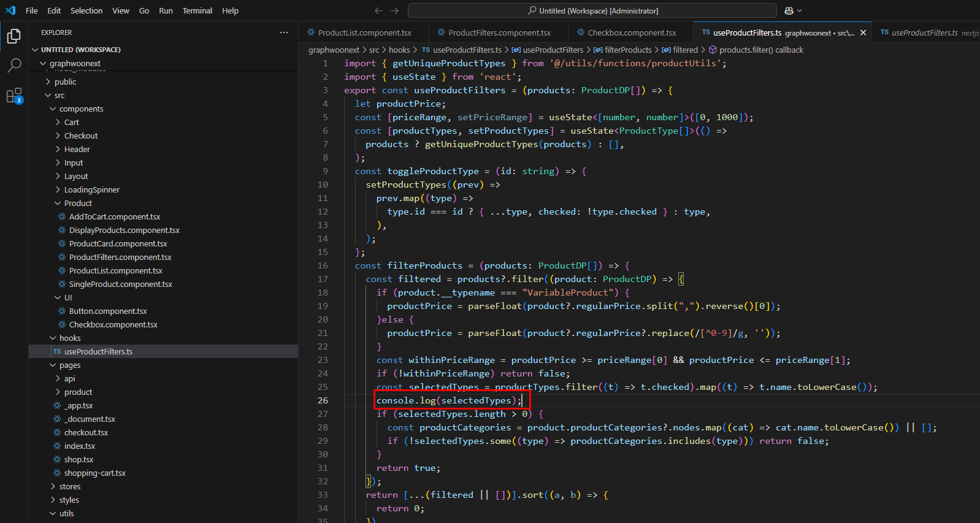Open shopping-cart.tsx in the explorer
980x523 pixels.
[94, 473]
